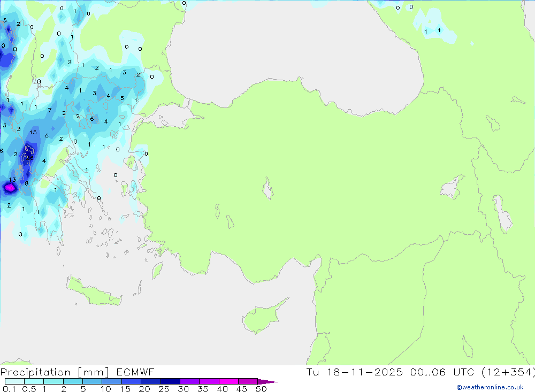Image resolution: width=535 pixels, height=392 pixels.
Task: Click the 0.5–1 mm legend color swatch
Action: point(34,381)
